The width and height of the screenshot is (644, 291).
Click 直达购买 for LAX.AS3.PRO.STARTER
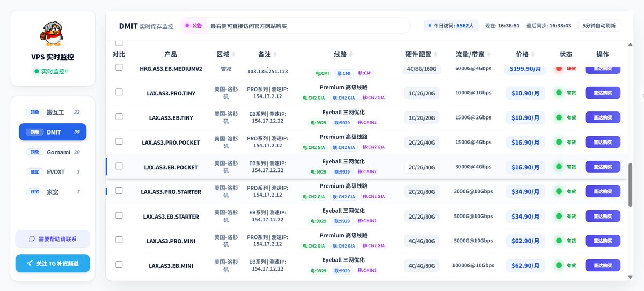point(603,191)
